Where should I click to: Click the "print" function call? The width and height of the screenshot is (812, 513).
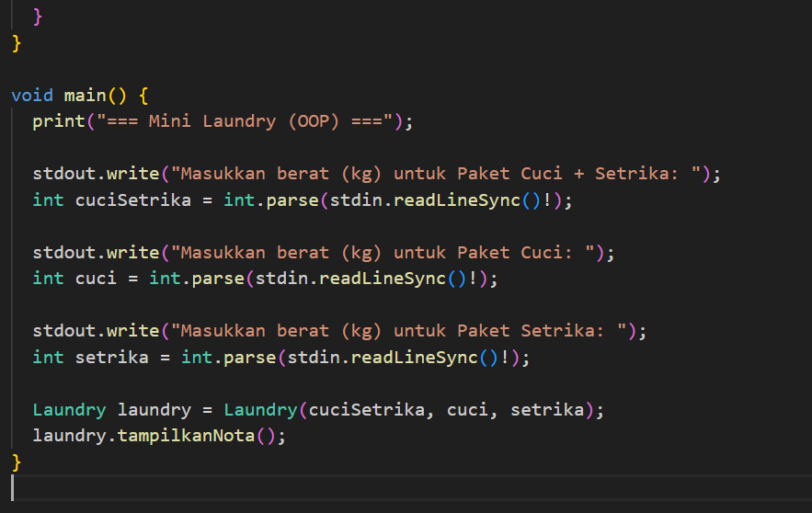coord(59,121)
